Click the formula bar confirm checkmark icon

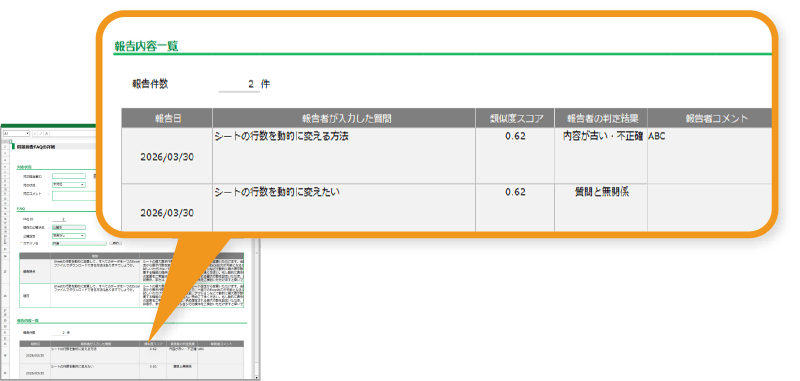point(41,134)
